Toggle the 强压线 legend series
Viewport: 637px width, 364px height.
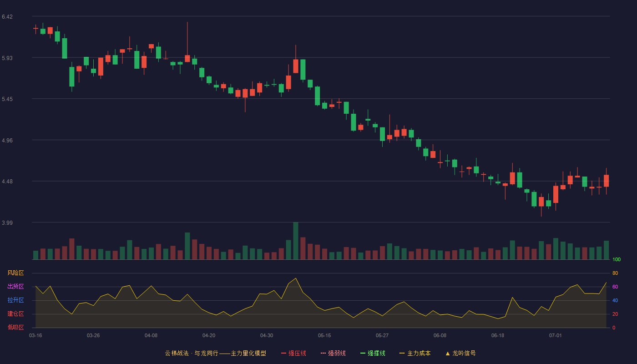click(293, 353)
